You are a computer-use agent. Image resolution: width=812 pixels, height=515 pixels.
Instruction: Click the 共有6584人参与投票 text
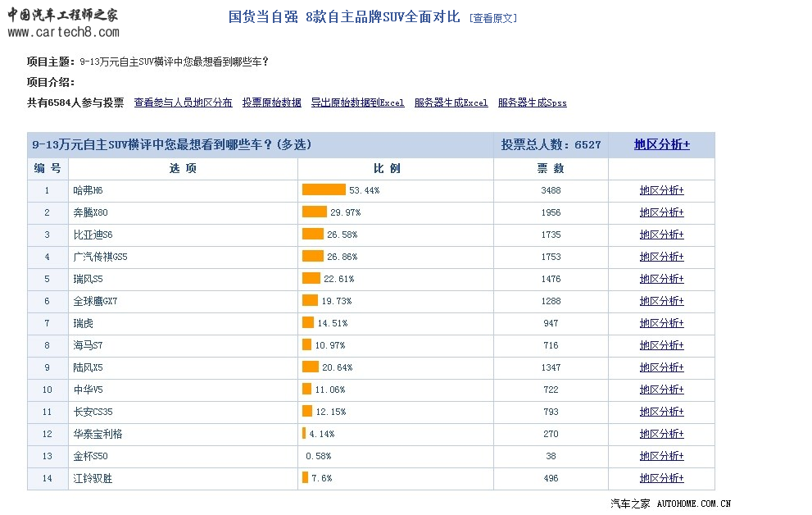75,103
